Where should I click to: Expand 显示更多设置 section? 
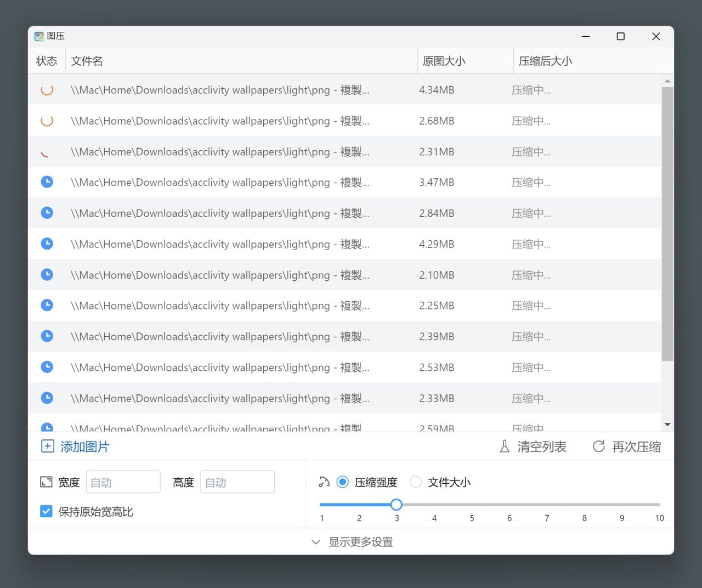pyautogui.click(x=352, y=542)
